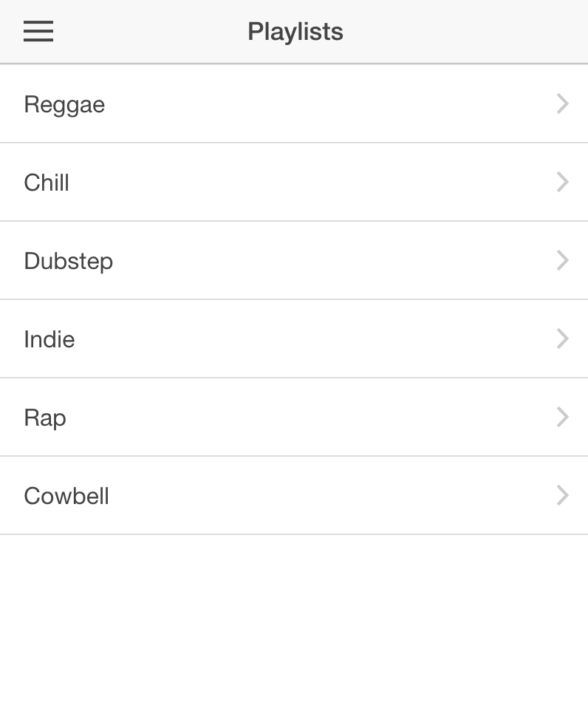Open the Reggae playlist
588x708 pixels.
[x=294, y=104]
